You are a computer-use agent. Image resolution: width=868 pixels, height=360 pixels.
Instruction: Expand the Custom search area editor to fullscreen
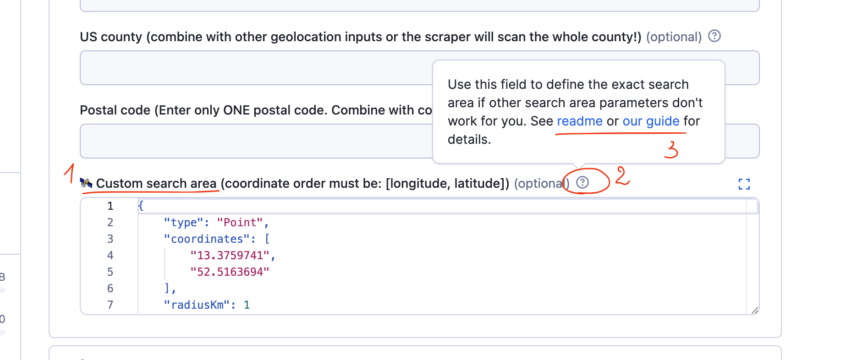point(745,184)
